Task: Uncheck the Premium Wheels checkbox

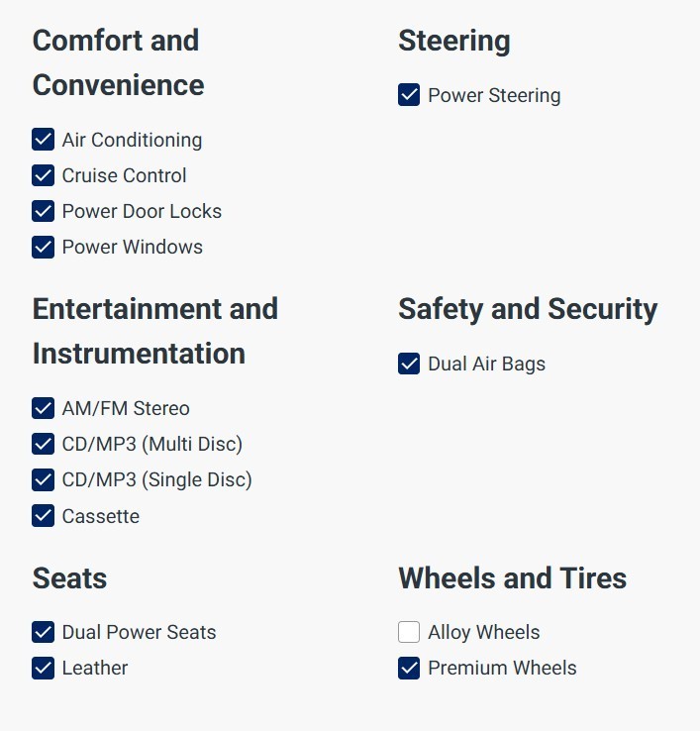Action: (409, 668)
